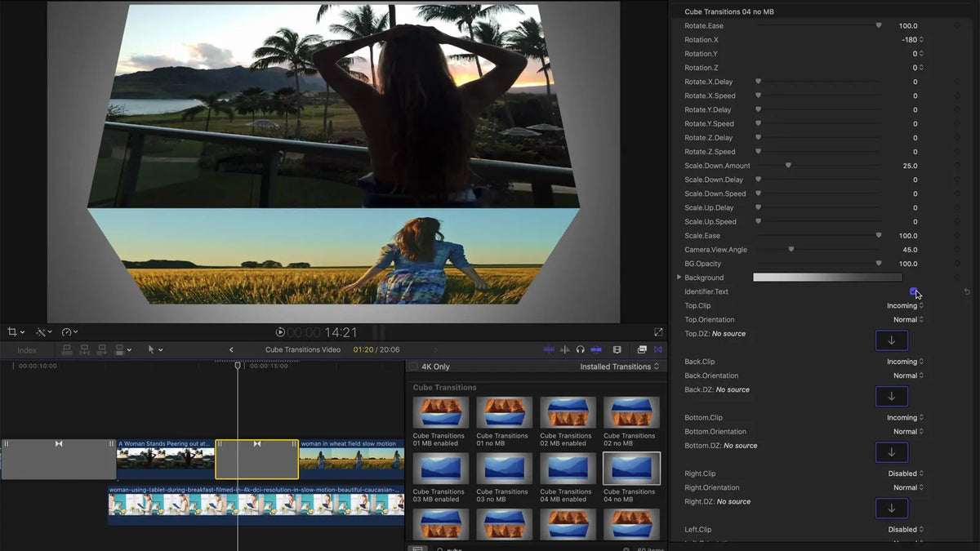Uncheck the Identifier.Text checkbox
The image size is (980, 551).
(x=913, y=291)
